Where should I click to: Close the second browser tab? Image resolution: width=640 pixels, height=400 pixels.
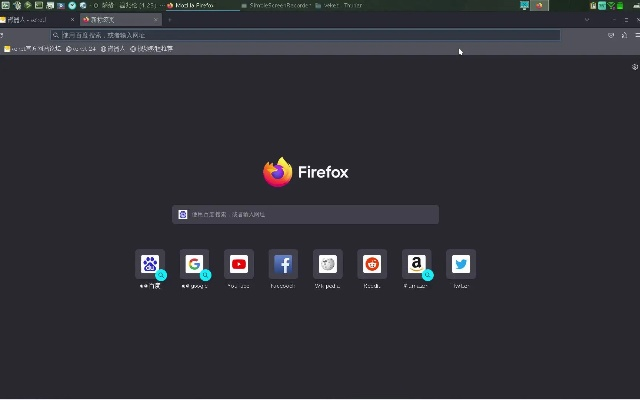coord(155,20)
